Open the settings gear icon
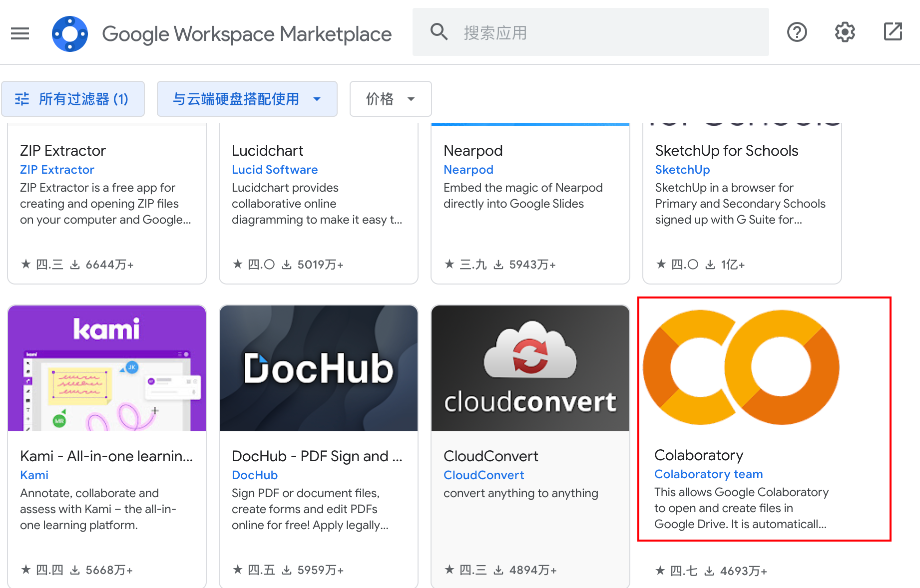920x588 pixels. coord(845,32)
